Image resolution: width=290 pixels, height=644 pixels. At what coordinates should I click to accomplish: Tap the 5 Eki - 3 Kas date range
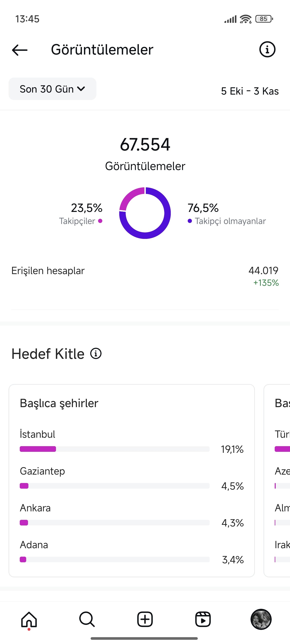coord(250,91)
